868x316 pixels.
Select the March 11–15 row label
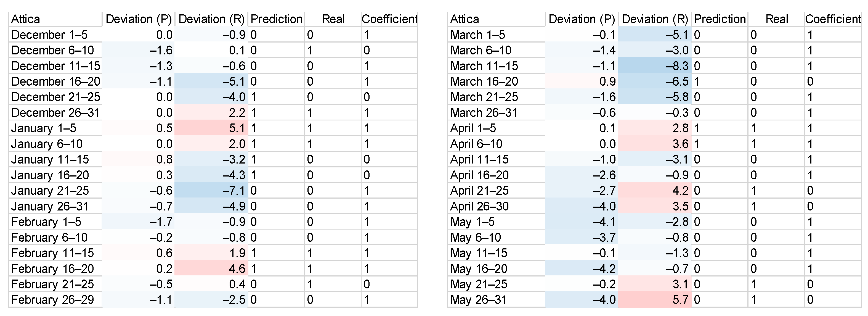pos(484,66)
